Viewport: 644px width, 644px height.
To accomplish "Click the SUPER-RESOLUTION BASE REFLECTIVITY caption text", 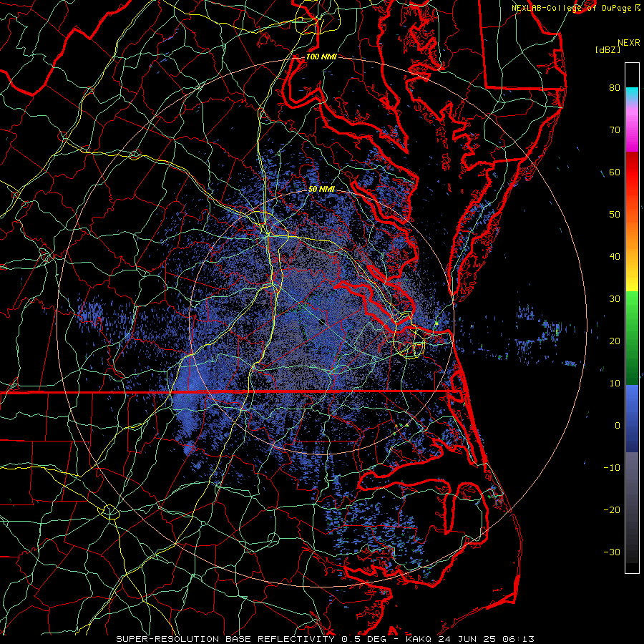I will 225,639.
